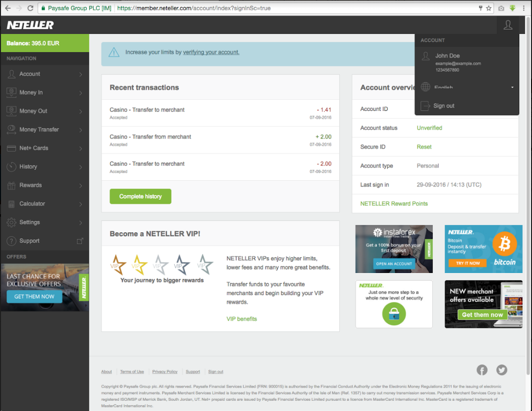532x411 pixels.
Task: Click the Money In icon in sidebar
Action: [12, 92]
